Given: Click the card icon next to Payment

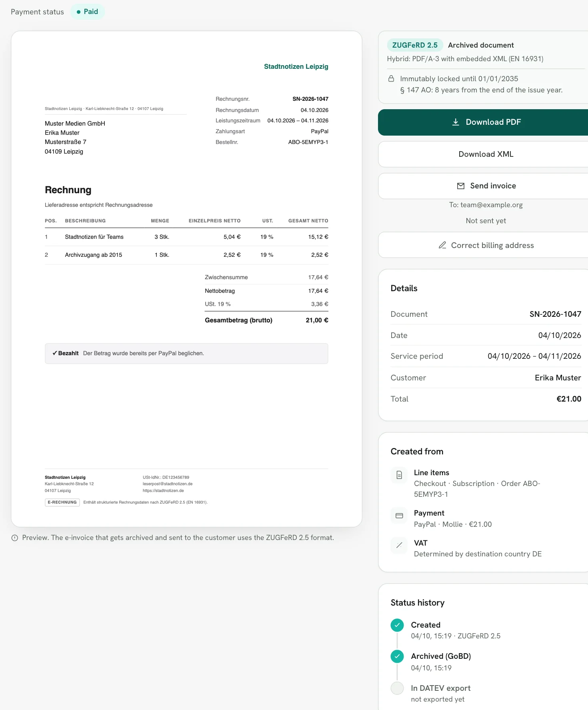Looking at the screenshot, I should [399, 516].
